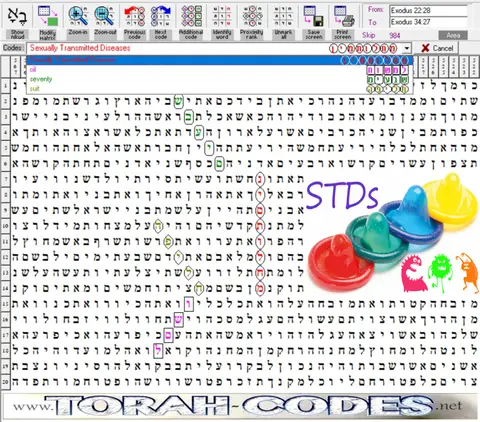Click the Print screen printer icon
This screenshot has height=422, width=480.
[344, 16]
